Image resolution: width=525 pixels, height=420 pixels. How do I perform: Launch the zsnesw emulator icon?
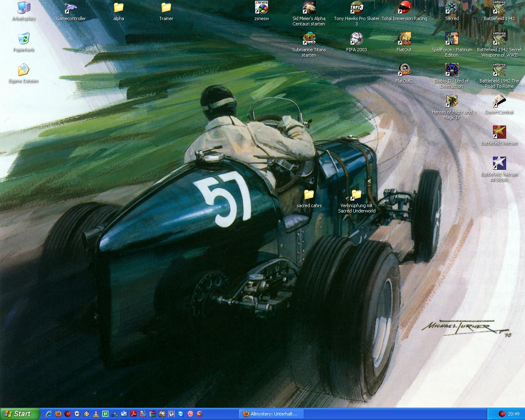261,11
